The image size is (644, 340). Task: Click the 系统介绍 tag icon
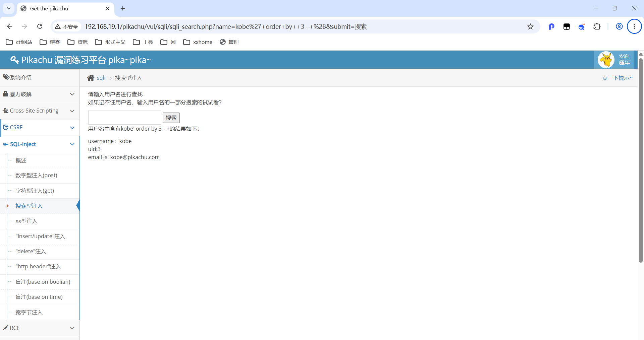6,77
